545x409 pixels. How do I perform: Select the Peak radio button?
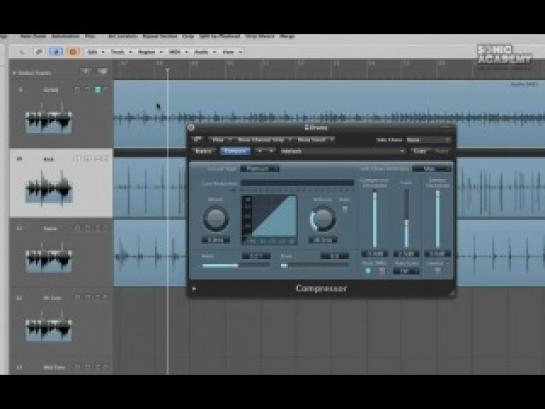tap(368, 270)
